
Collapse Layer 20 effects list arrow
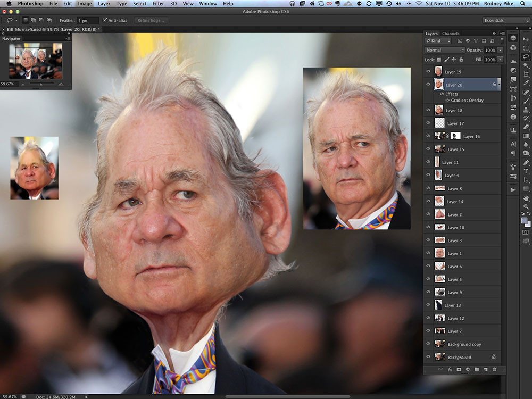(x=499, y=85)
